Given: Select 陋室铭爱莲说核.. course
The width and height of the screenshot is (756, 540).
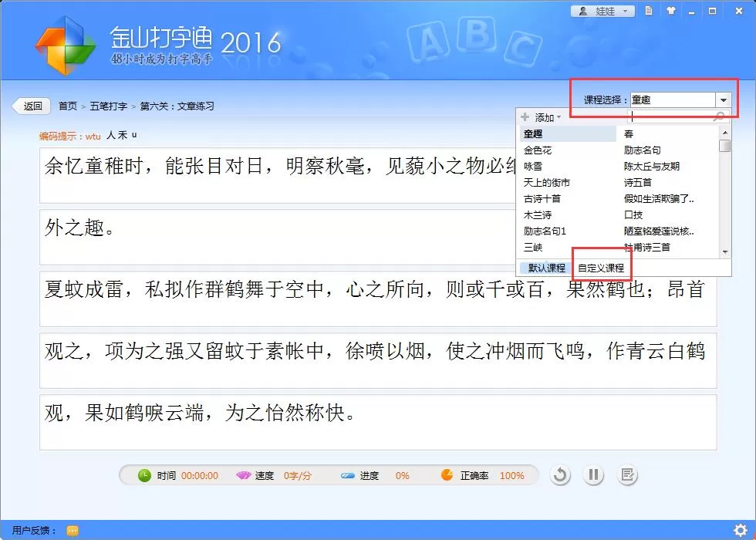Looking at the screenshot, I should 659,231.
